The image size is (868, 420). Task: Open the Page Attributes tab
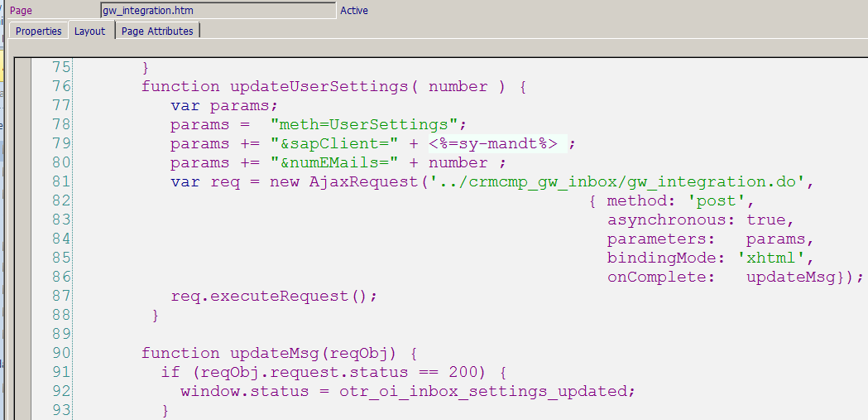(157, 31)
